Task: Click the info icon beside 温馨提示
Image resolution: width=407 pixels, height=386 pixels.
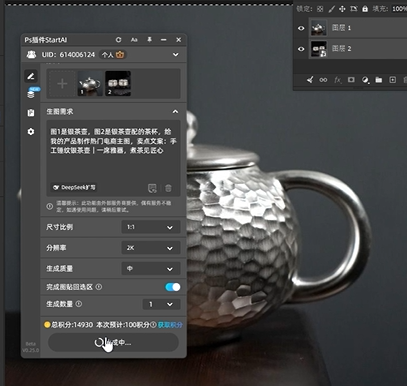Action: click(x=50, y=206)
